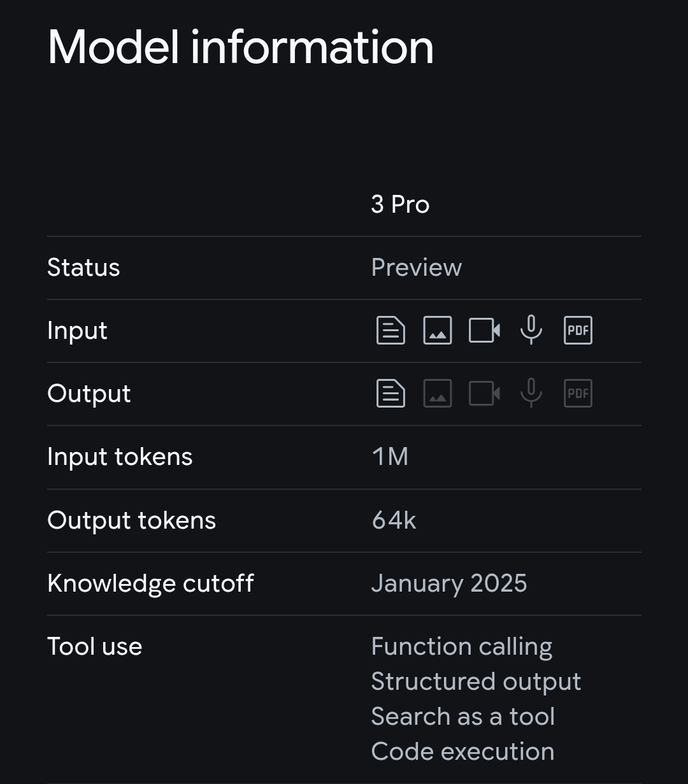
Task: Click the PDF input icon
Action: tap(578, 331)
